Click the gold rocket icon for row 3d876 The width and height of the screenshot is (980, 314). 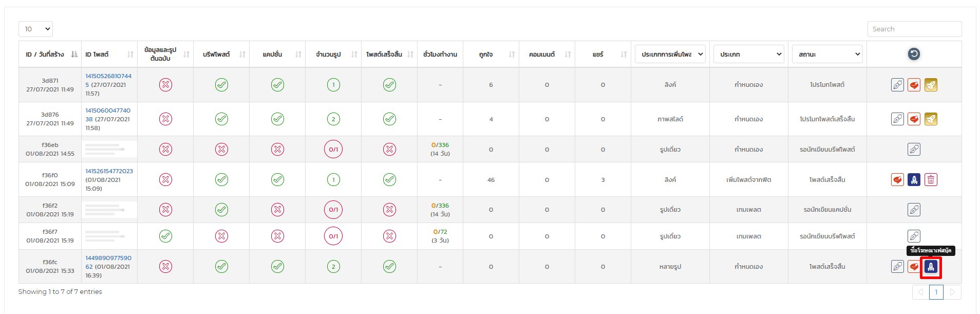(931, 119)
